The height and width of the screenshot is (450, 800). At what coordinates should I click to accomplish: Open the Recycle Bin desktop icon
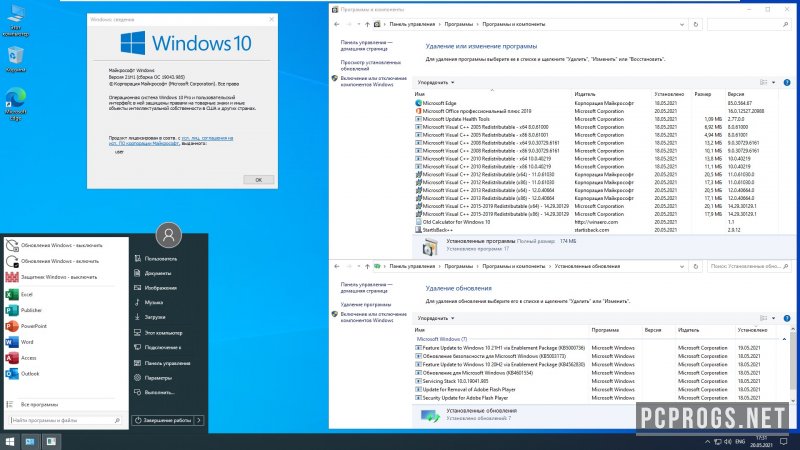point(16,60)
